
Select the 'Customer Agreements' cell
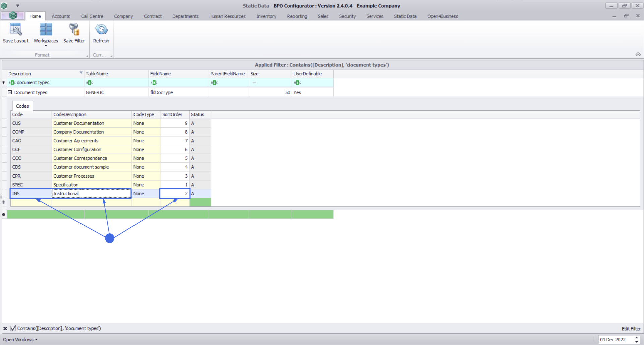(x=92, y=141)
